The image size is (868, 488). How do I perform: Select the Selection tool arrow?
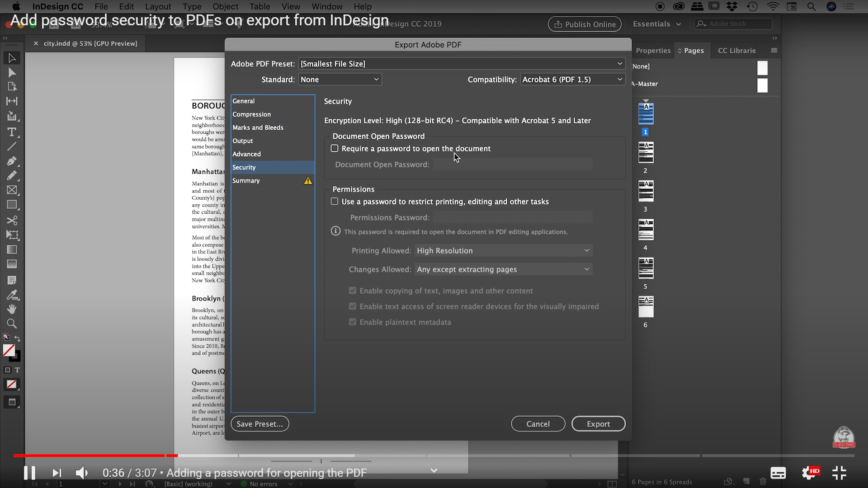point(12,58)
